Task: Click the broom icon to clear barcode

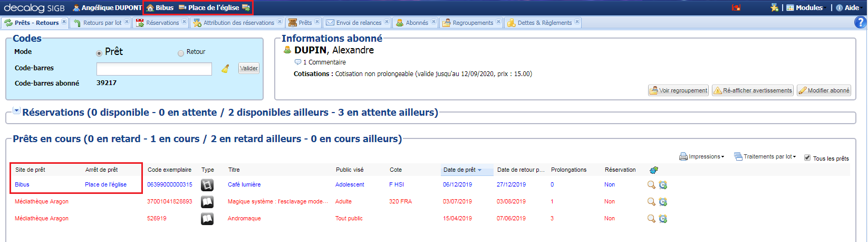Action: click(225, 69)
